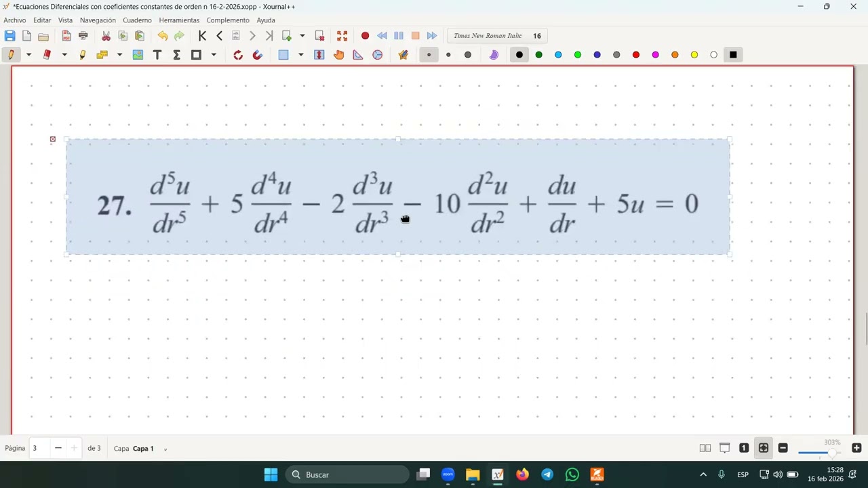Pick the red color swatch

click(636, 55)
